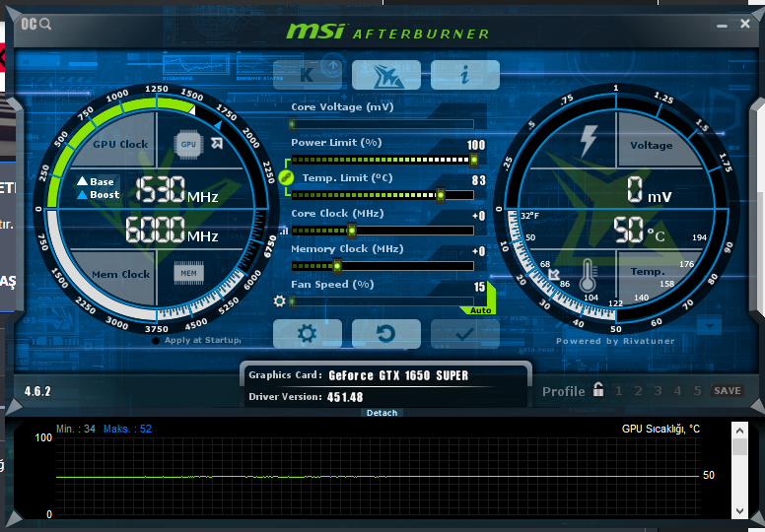Click the GPU chip icon
Screen dimensions: 765x532
pos(188,145)
